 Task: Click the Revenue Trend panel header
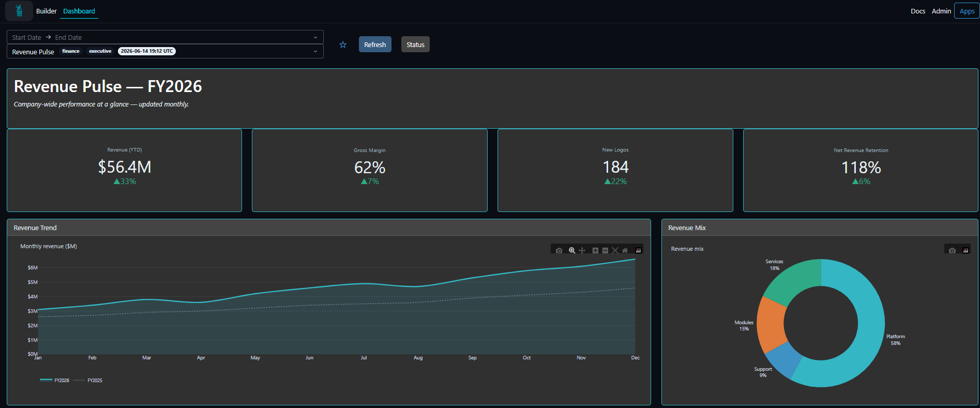pyautogui.click(x=329, y=228)
